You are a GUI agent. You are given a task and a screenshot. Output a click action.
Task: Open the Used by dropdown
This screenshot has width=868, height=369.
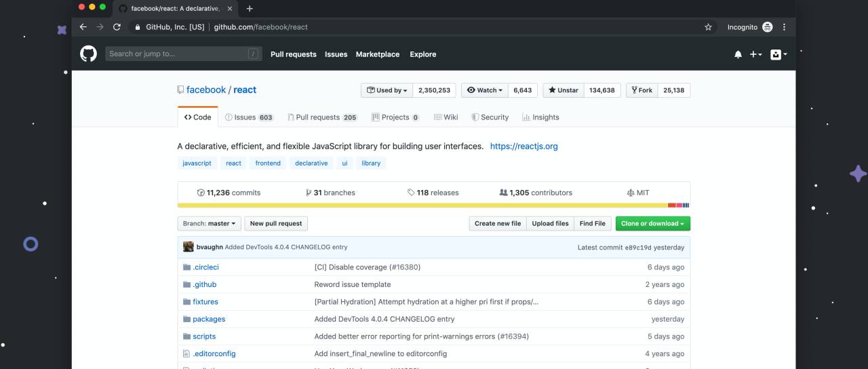point(387,90)
